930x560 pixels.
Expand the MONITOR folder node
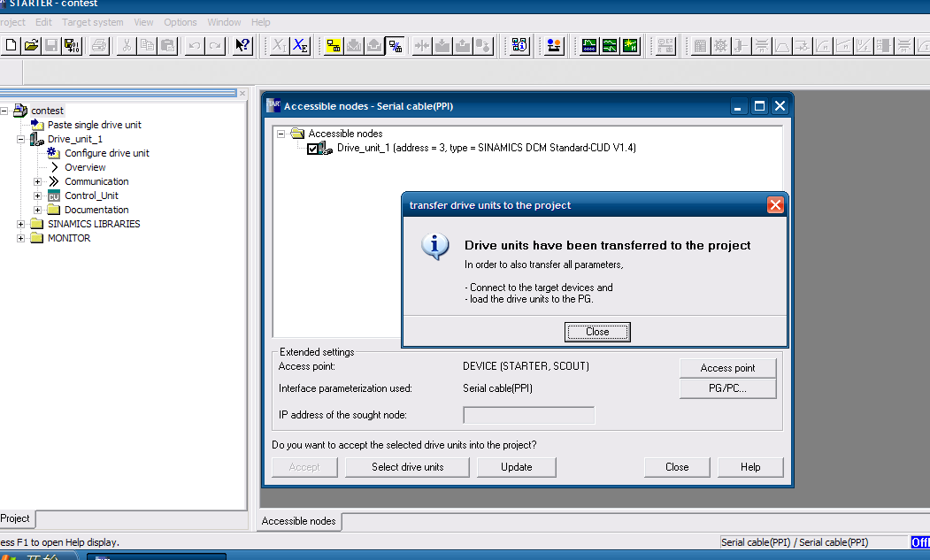point(20,239)
